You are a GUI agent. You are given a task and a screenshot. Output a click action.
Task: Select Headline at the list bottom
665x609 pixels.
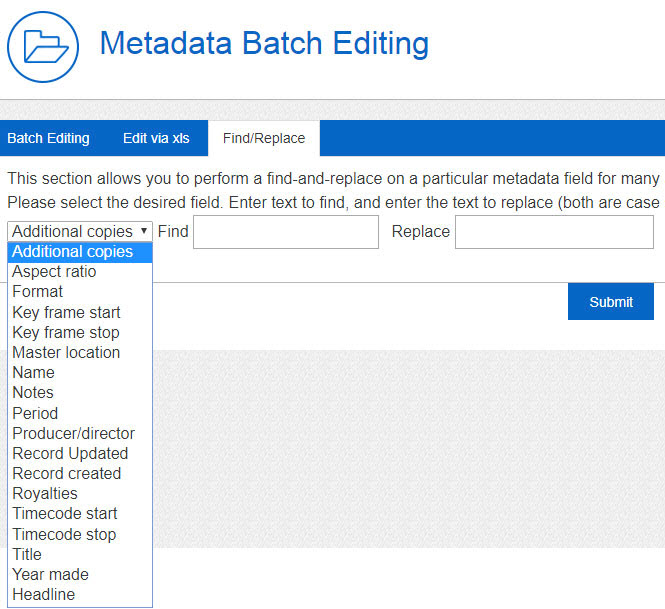[43, 595]
